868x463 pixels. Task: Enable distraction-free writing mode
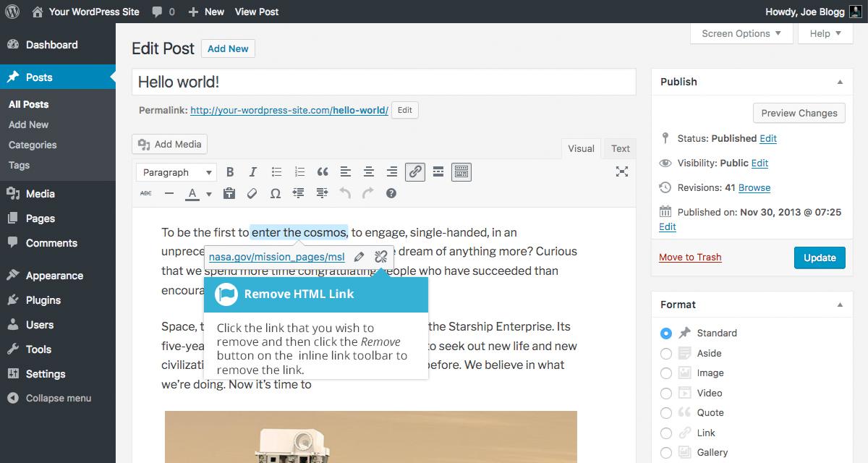[x=622, y=171]
